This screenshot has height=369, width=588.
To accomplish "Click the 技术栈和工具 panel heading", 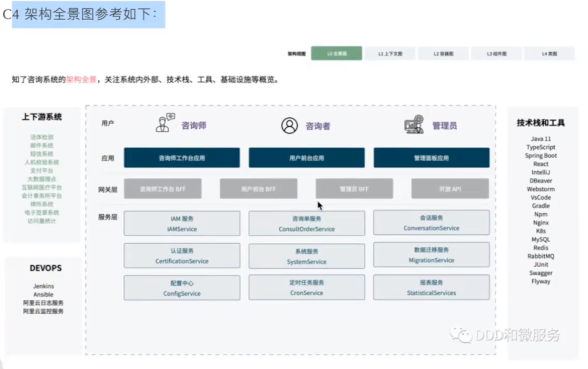I will coord(541,123).
